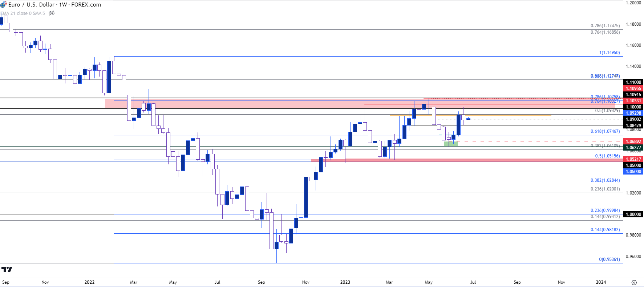Select the blue 1.09298 current price label
This screenshot has height=287, width=644.
click(x=633, y=113)
